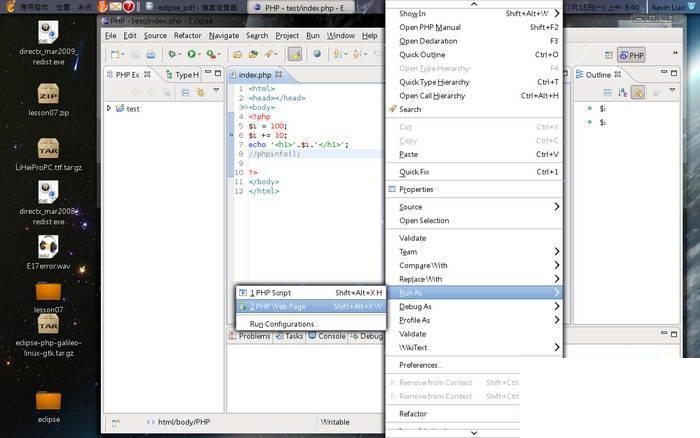Open lesson07.zip desktop icon

coord(48,100)
